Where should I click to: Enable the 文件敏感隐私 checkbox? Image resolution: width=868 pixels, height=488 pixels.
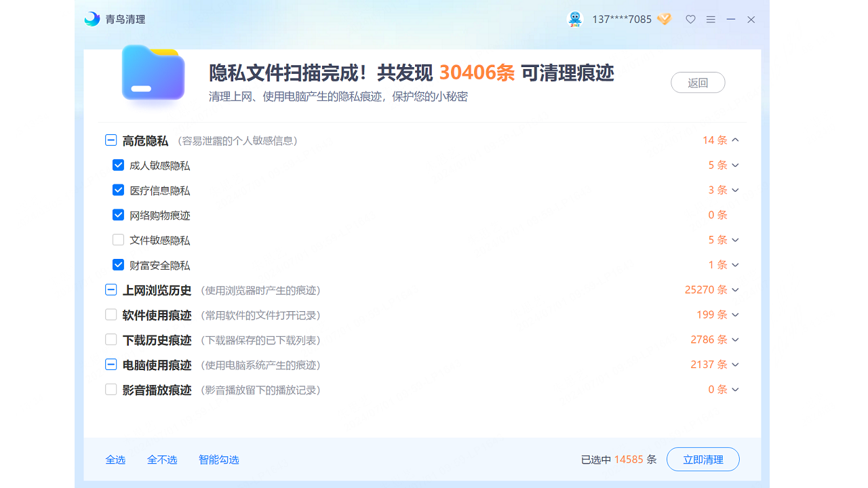pos(118,240)
